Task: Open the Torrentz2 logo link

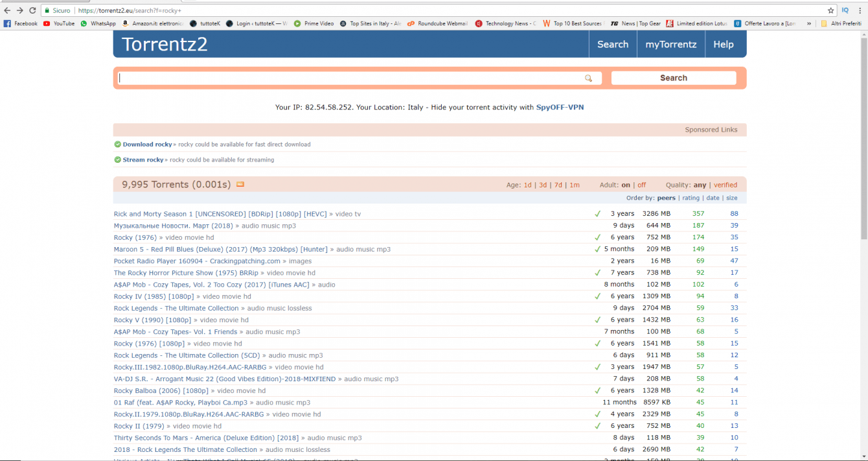Action: coord(165,44)
